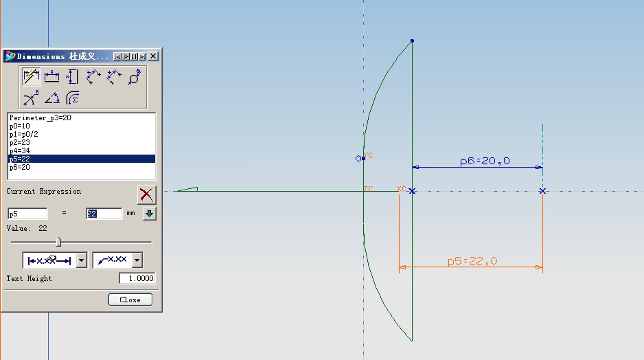Screen dimensions: 644x360
Task: Select the Diameter dimension tool
Action: point(135,77)
